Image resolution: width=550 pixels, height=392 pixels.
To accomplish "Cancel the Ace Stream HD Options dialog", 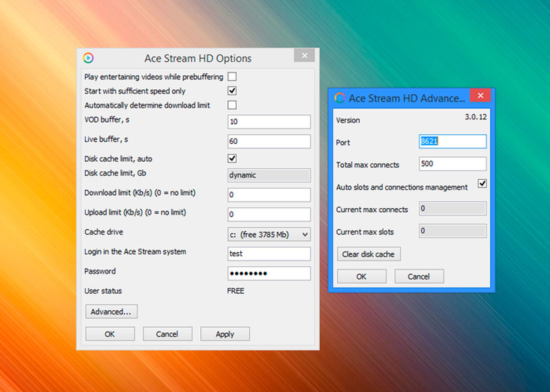I will coord(167,334).
